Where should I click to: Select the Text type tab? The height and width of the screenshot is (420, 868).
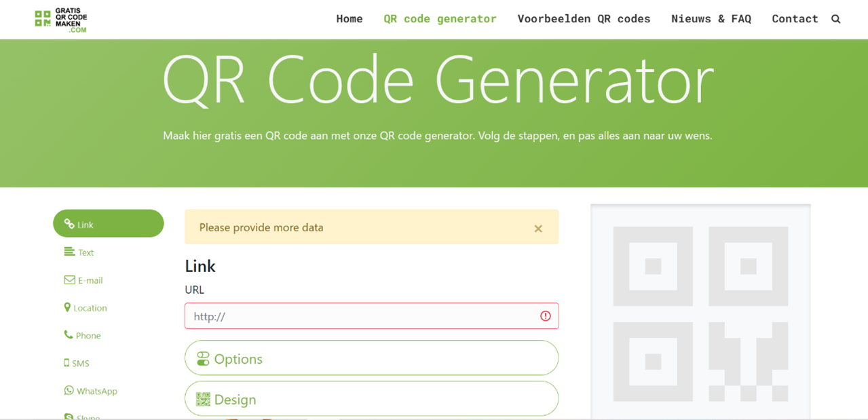point(79,252)
